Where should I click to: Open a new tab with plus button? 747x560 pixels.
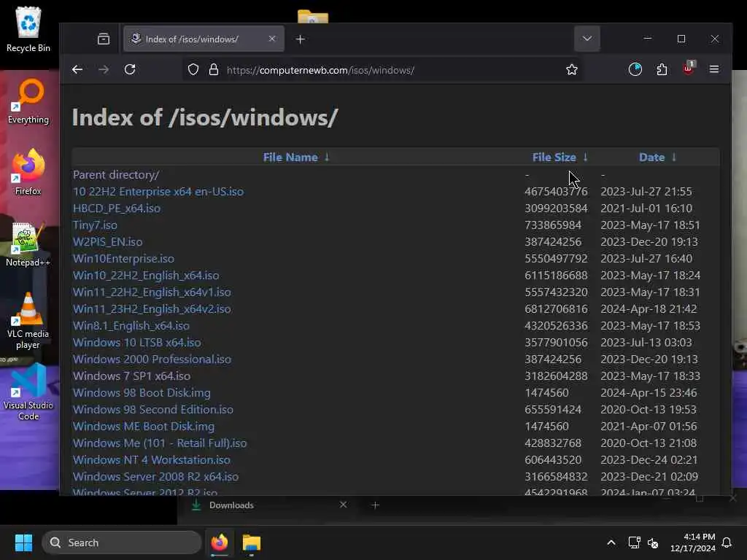[300, 39]
